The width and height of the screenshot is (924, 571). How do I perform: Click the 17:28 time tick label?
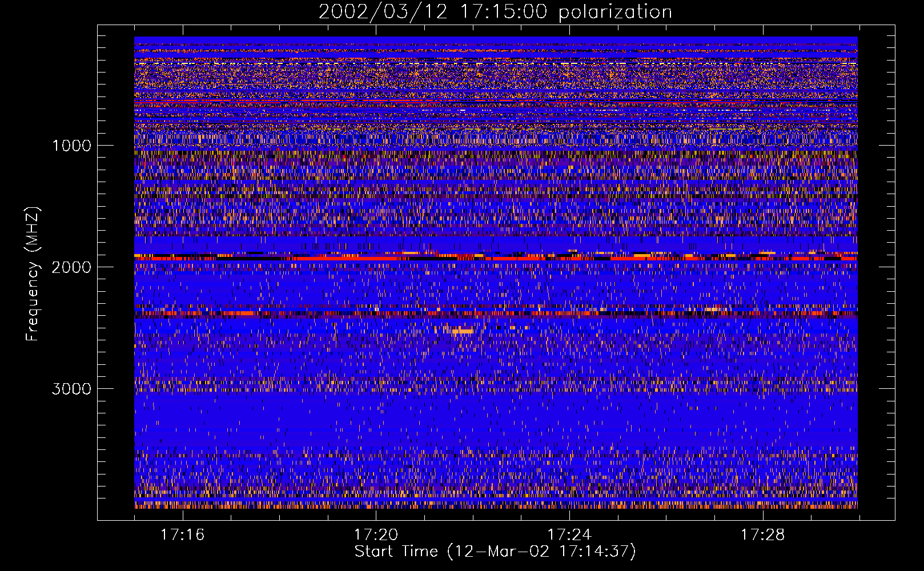coord(763,535)
